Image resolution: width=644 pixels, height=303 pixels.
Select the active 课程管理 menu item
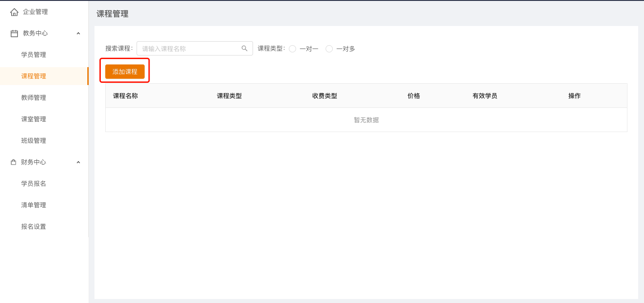point(34,76)
